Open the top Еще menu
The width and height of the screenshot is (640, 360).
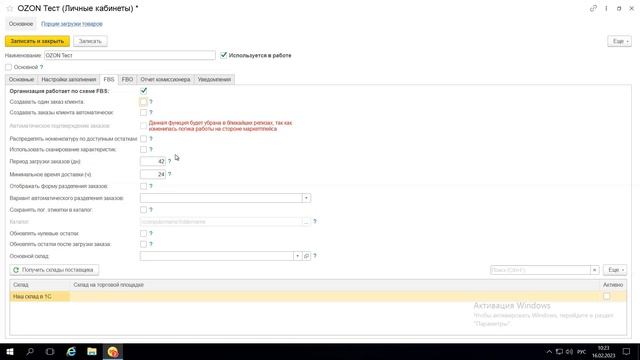tap(619, 41)
